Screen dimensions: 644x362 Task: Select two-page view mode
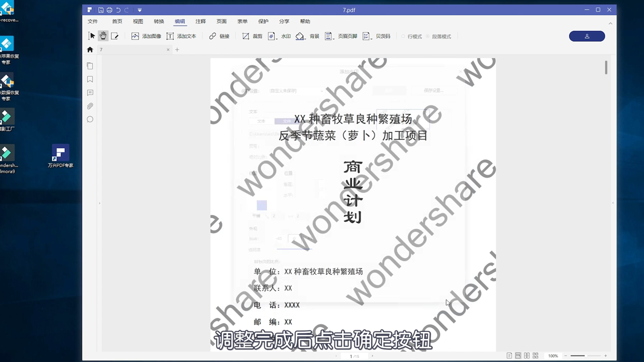(x=527, y=356)
